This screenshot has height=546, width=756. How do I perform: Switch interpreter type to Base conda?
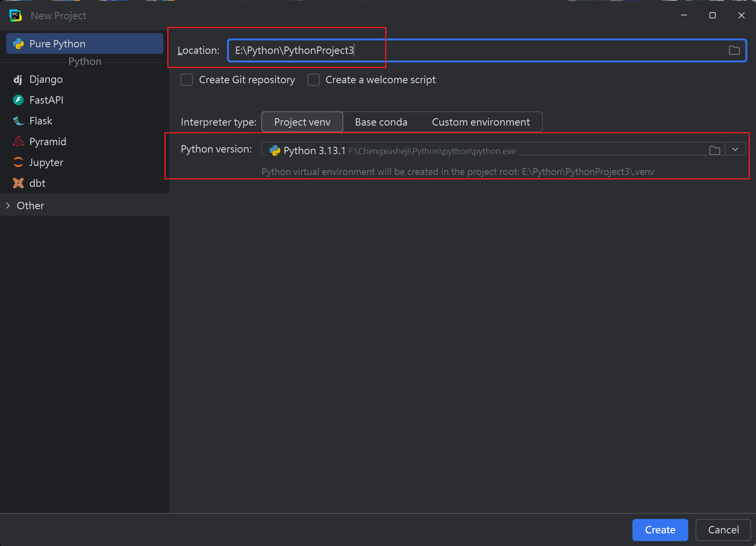[381, 122]
